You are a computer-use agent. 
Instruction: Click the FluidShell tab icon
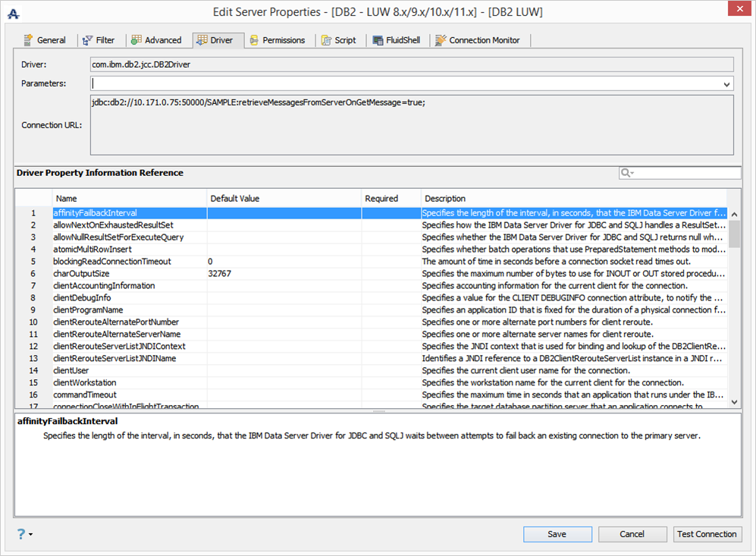[378, 40]
